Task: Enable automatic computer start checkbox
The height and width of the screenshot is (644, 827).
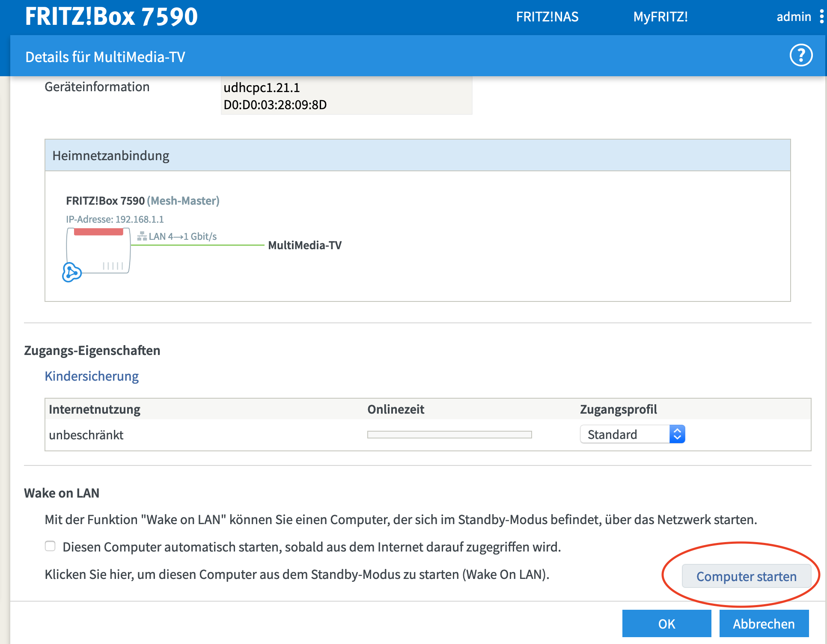Action: (51, 546)
